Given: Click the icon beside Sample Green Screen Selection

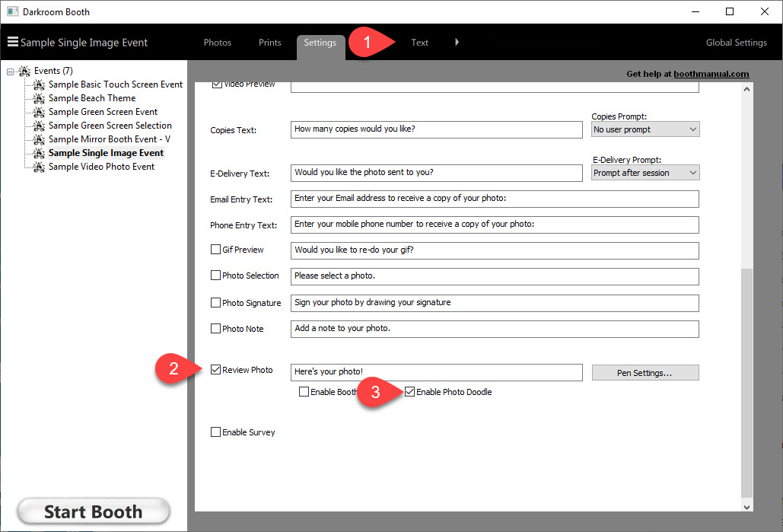Looking at the screenshot, I should tap(39, 126).
